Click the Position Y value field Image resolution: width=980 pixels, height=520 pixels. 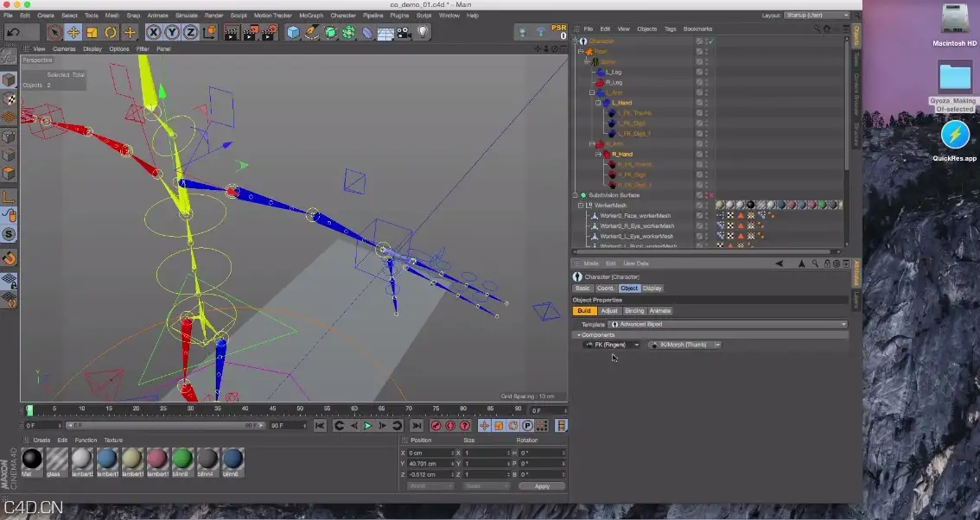click(x=430, y=464)
